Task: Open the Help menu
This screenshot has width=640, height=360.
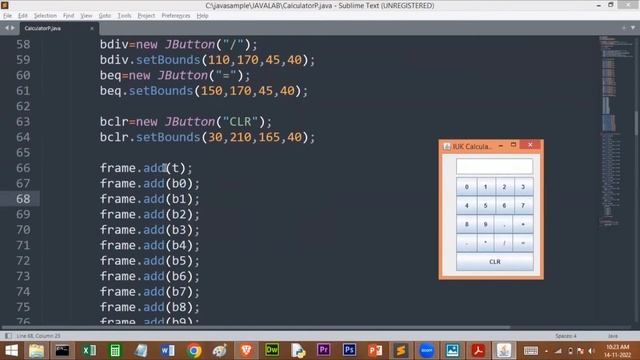Action: point(202,16)
